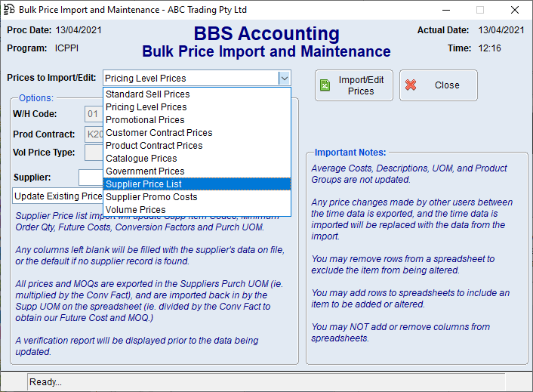Pick Customer Contract Prices option
Viewport: 533px width, 392px height.
[159, 133]
